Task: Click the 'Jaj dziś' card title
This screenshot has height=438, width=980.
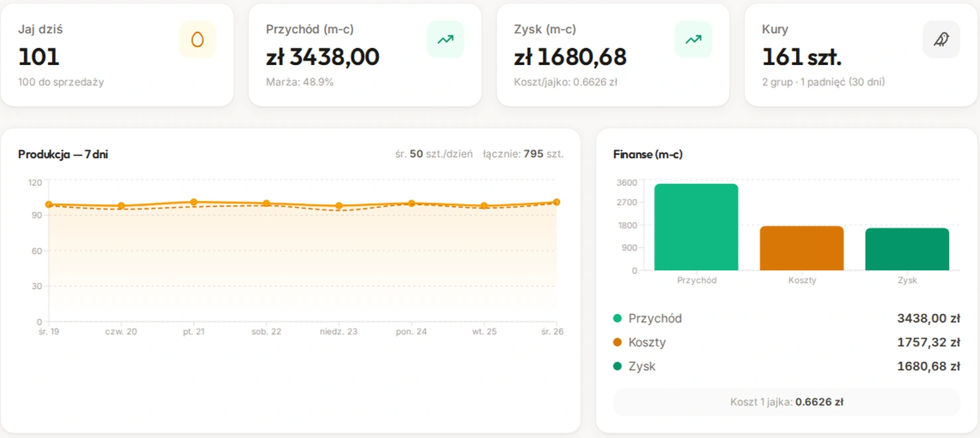Action: (x=41, y=30)
